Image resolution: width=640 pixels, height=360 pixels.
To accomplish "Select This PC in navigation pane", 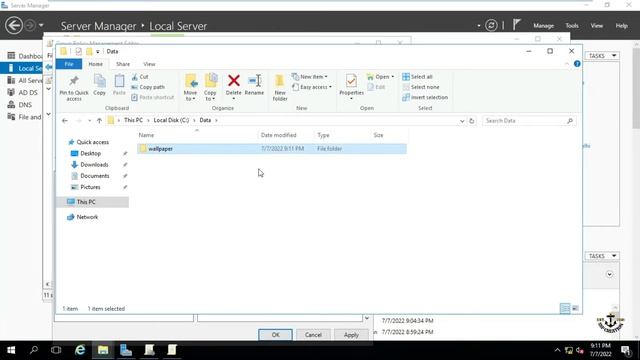I will pos(93,202).
